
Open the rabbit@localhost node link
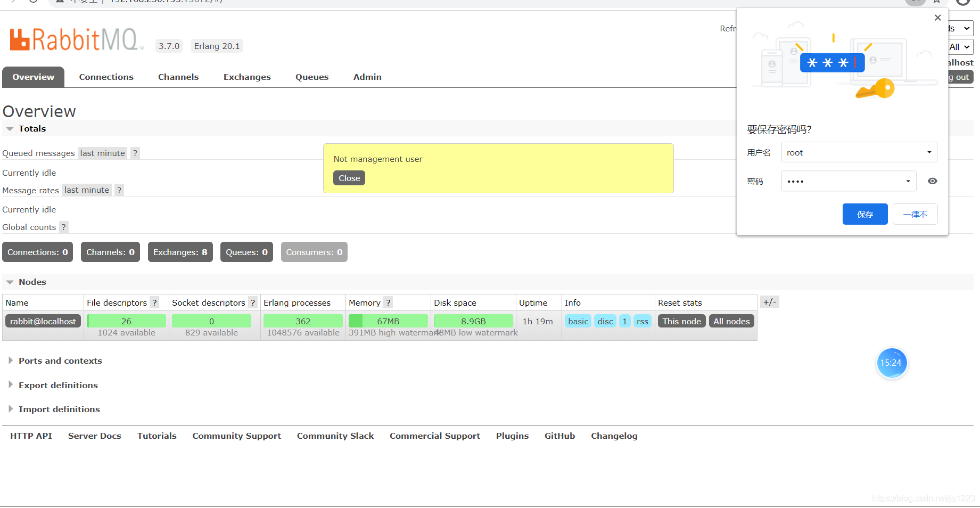coord(43,321)
